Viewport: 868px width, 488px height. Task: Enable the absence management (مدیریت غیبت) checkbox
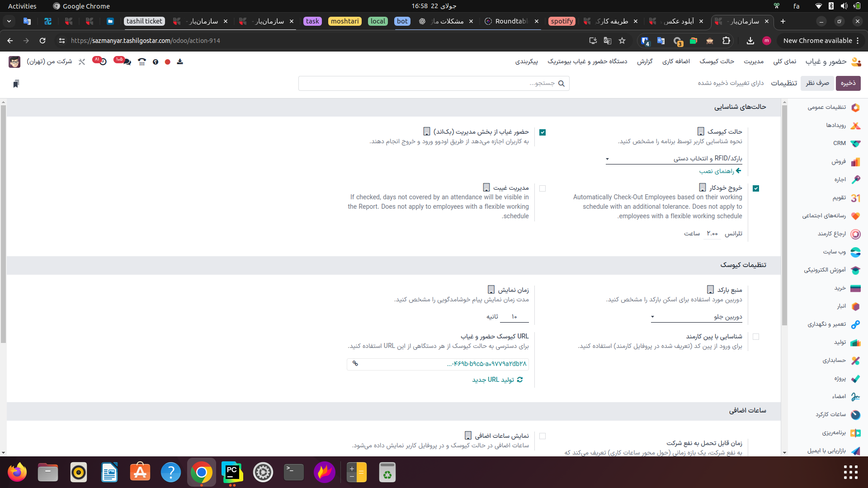[542, 188]
